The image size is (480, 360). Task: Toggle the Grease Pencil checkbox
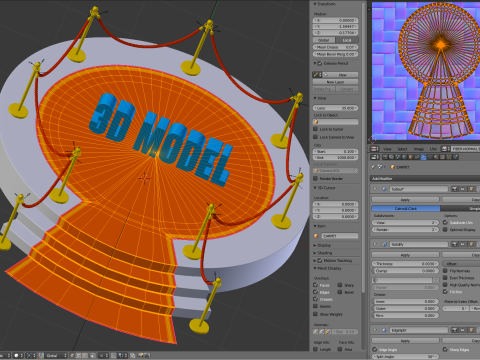tap(320, 63)
